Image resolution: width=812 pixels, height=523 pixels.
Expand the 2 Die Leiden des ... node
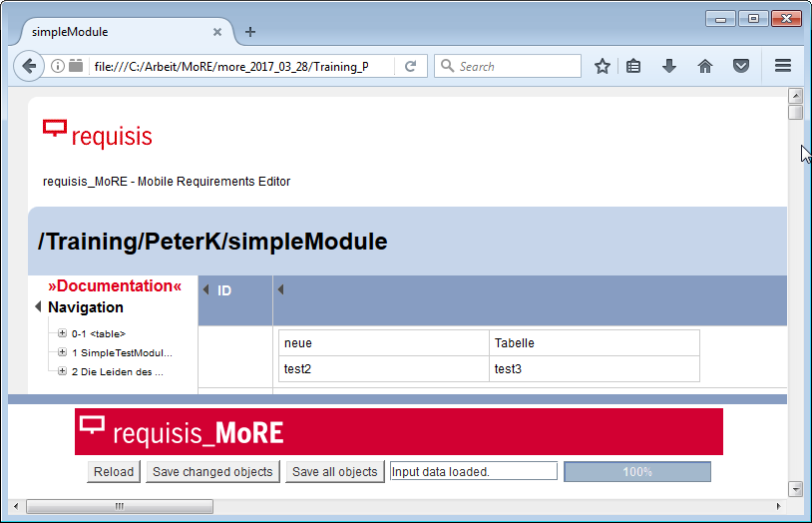(x=62, y=371)
